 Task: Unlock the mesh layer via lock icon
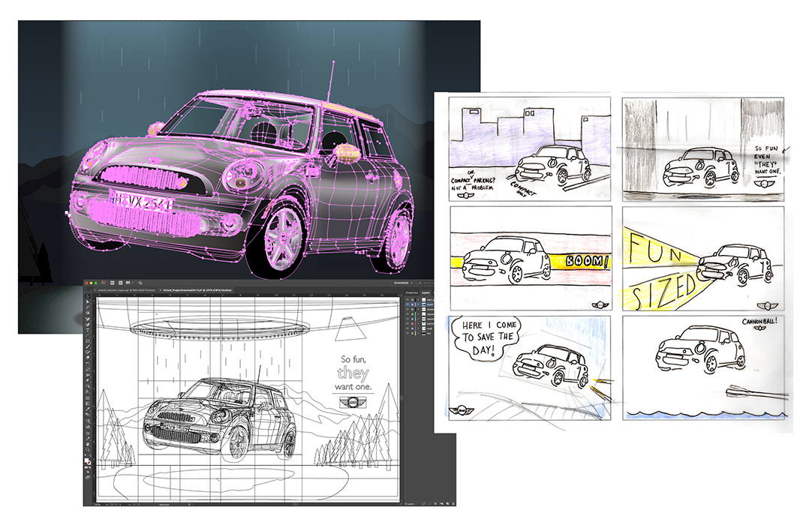412,304
